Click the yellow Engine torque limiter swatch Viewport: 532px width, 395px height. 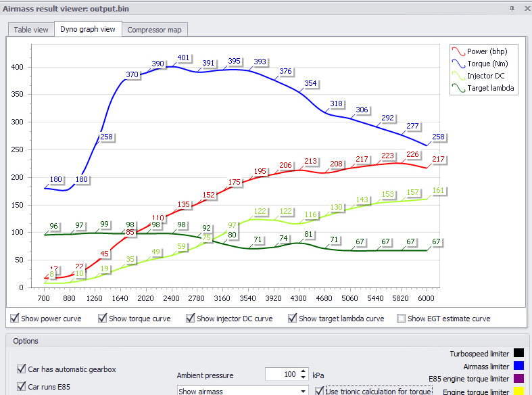[518, 391]
